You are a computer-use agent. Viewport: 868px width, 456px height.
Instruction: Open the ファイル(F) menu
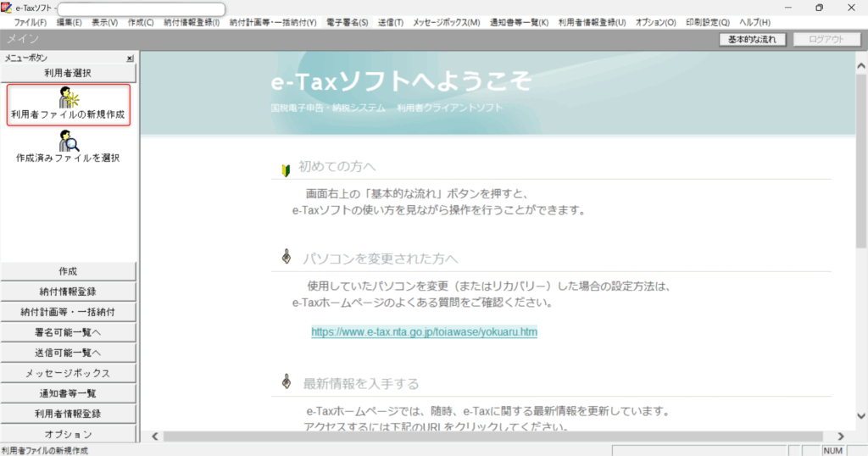(x=30, y=23)
